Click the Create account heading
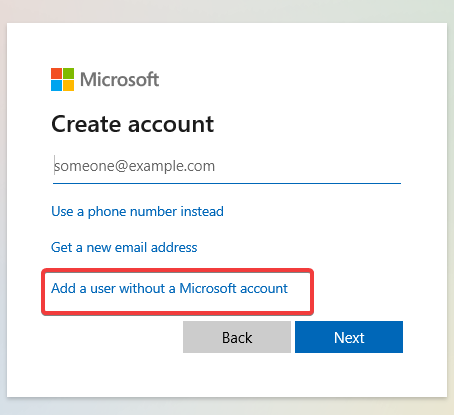The height and width of the screenshot is (415, 454). point(132,124)
